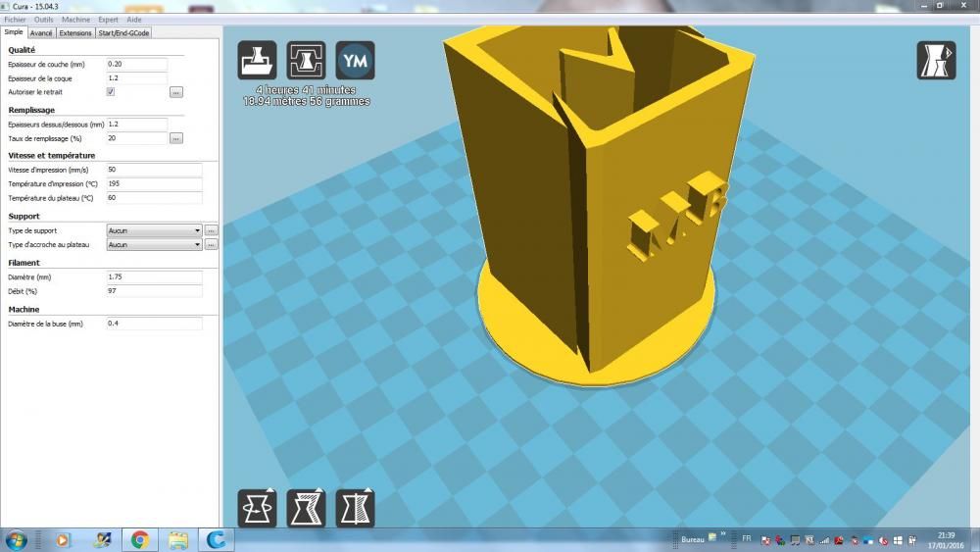This screenshot has height=552, width=980.
Task: Click the Débit (%) field
Action: tap(155, 290)
